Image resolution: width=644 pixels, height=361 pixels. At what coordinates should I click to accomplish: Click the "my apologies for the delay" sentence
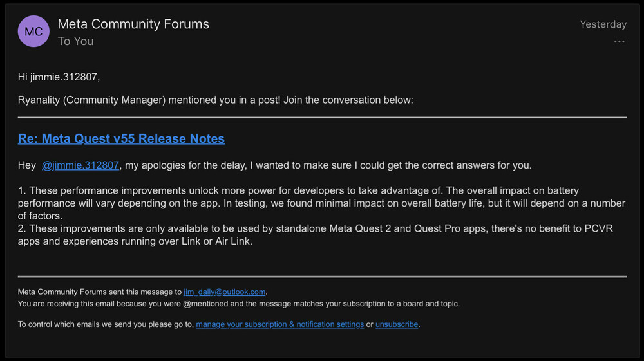[328, 165]
